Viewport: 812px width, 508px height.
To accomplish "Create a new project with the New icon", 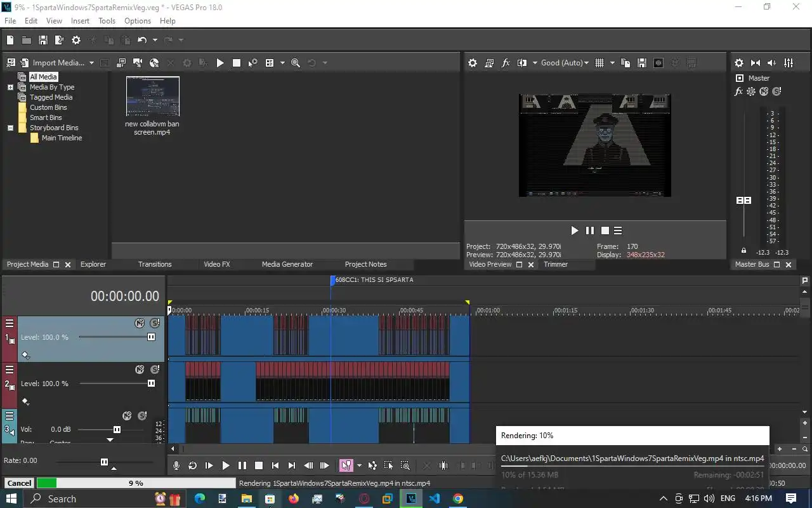I will point(10,40).
